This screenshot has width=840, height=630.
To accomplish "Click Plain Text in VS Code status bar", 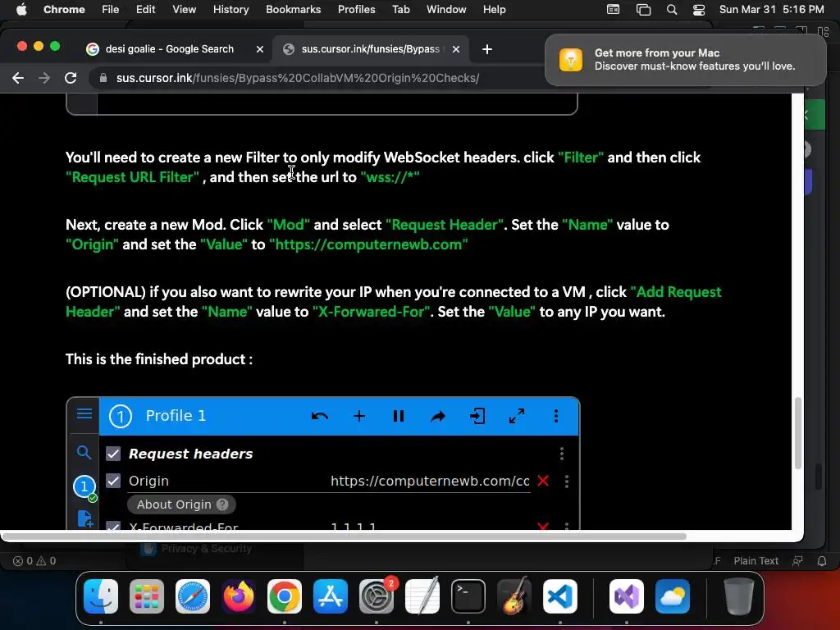I will coord(756,561).
